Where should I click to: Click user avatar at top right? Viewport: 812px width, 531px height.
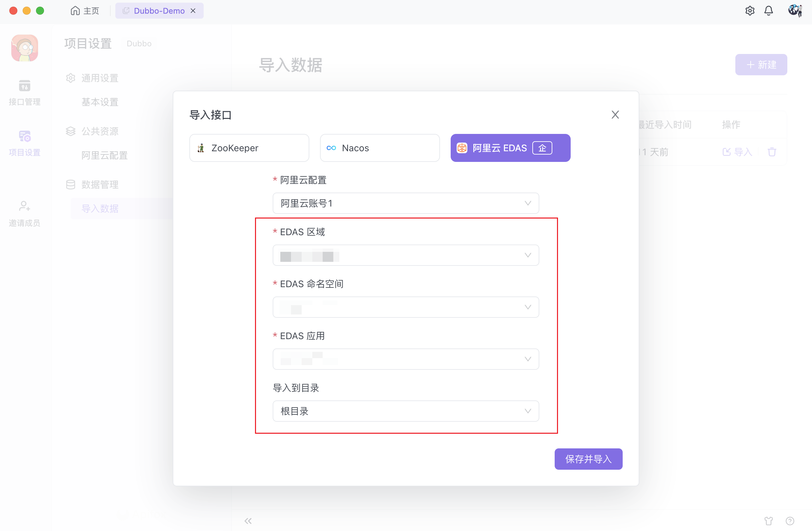coord(795,11)
